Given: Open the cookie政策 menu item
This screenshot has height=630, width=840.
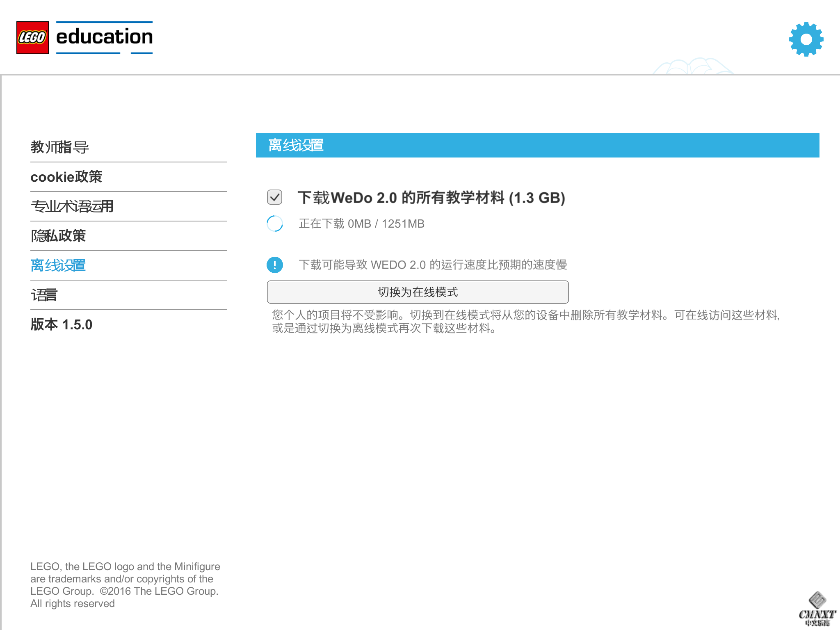Looking at the screenshot, I should tap(128, 177).
